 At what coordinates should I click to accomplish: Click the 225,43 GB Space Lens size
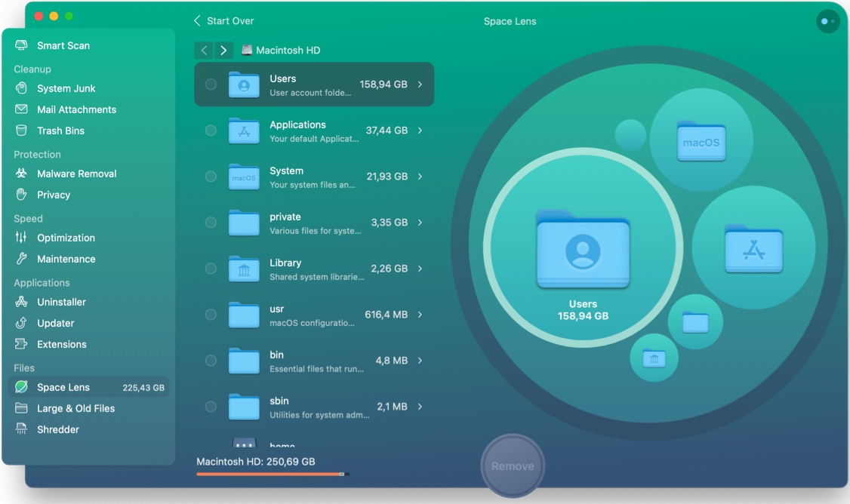click(143, 388)
